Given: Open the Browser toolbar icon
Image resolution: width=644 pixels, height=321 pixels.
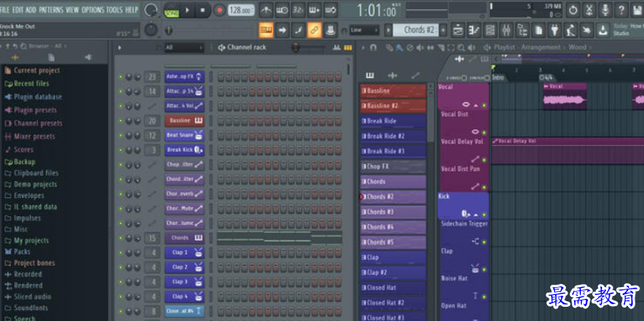Looking at the screenshot, I should pos(522,30).
